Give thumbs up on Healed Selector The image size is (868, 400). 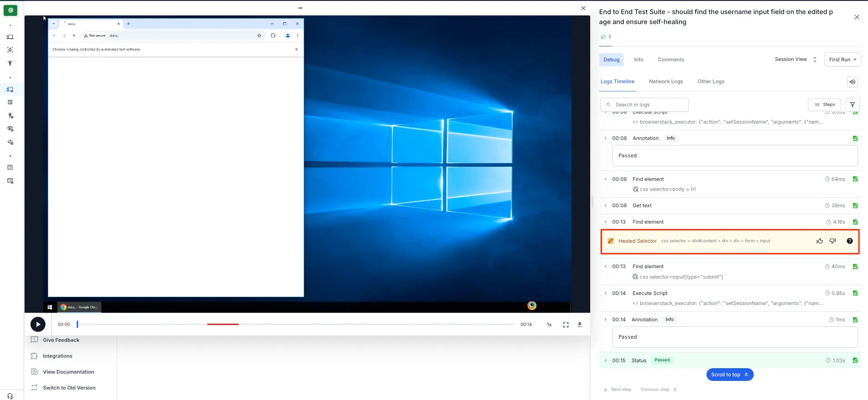pos(819,241)
